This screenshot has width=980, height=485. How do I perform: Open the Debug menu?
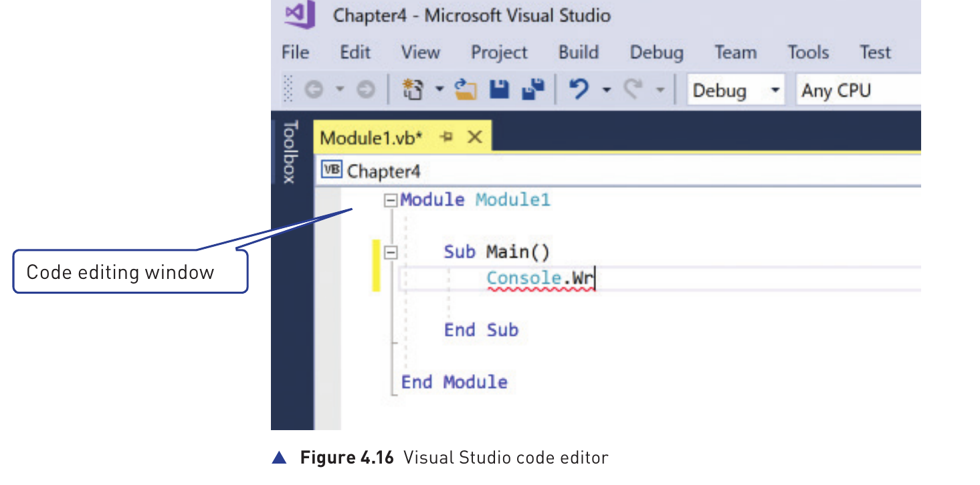(657, 52)
